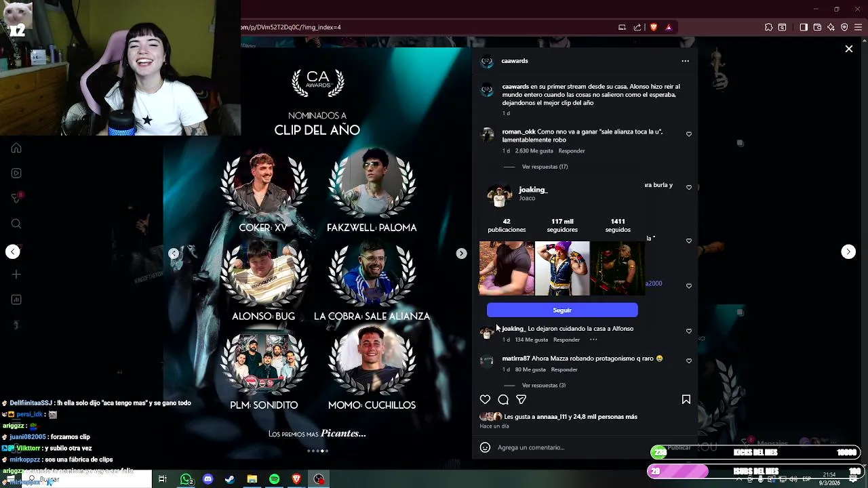The image size is (868, 488).
Task: Open Messages icon with the red badge
Action: click(x=16, y=198)
